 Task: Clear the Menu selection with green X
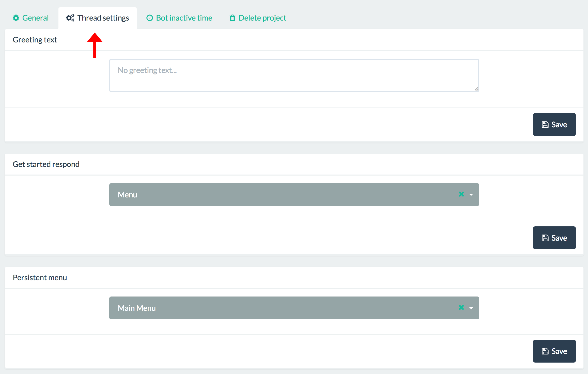tap(461, 194)
